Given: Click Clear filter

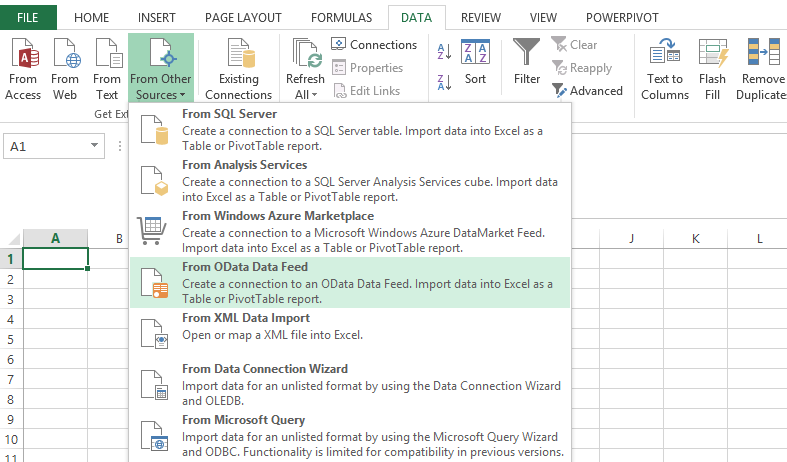Looking at the screenshot, I should pos(574,45).
